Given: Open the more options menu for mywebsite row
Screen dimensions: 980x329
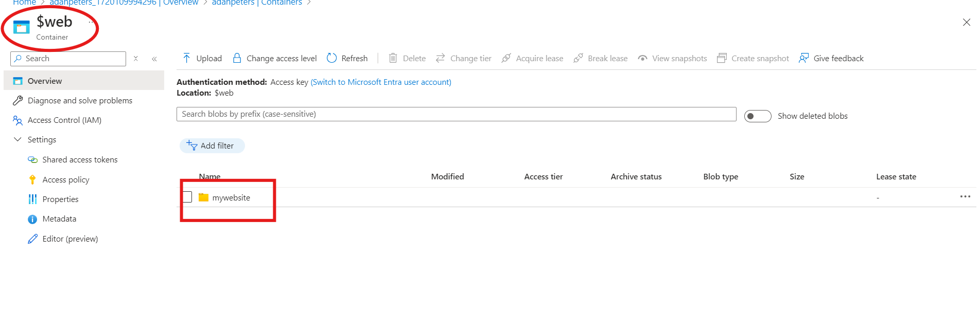Looking at the screenshot, I should pos(965,196).
